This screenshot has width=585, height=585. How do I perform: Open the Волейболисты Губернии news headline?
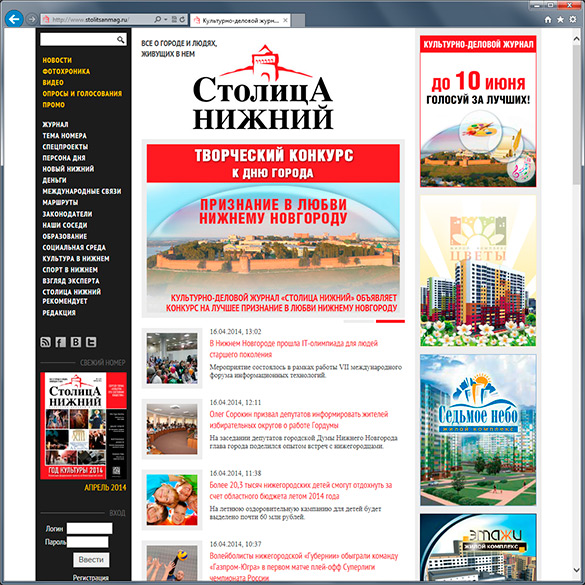(304, 567)
